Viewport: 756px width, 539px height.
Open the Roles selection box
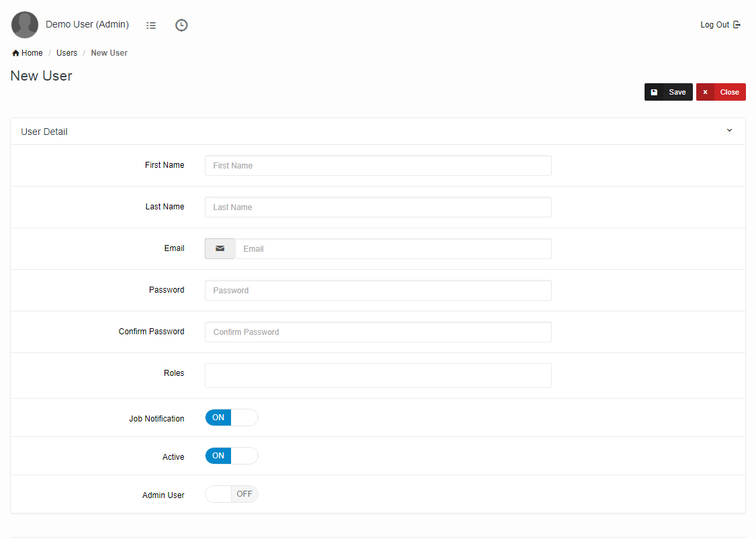tap(378, 375)
